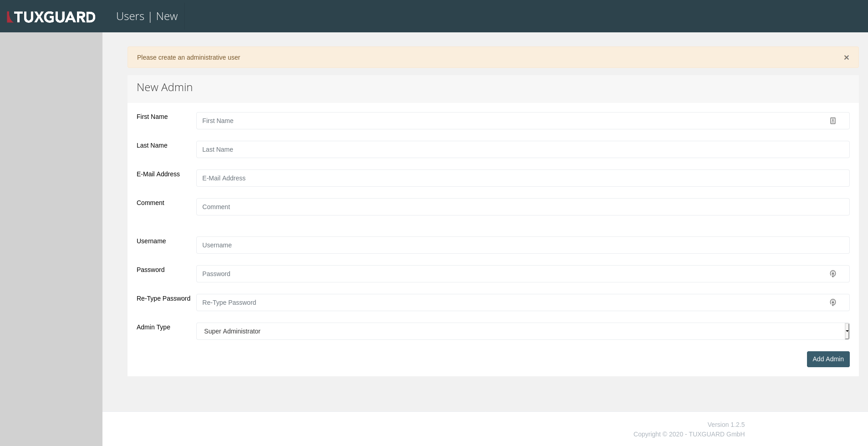Click the Add Admin button
The width and height of the screenshot is (868, 446).
828,359
